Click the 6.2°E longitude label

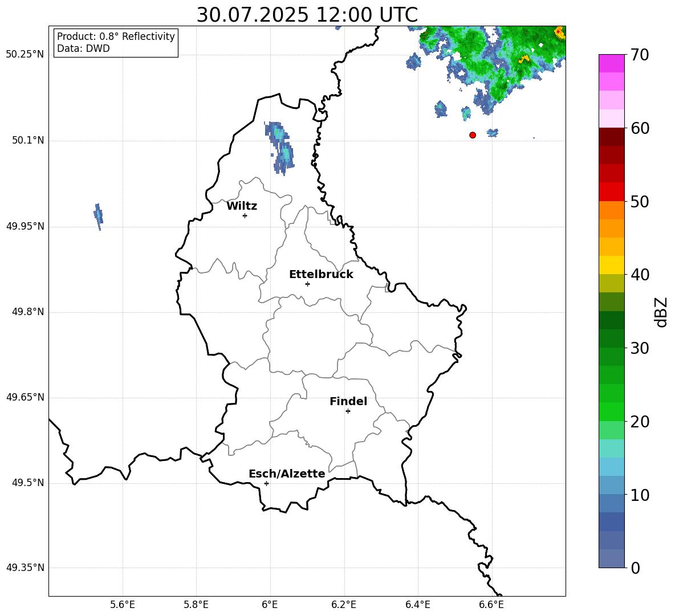coord(344,605)
